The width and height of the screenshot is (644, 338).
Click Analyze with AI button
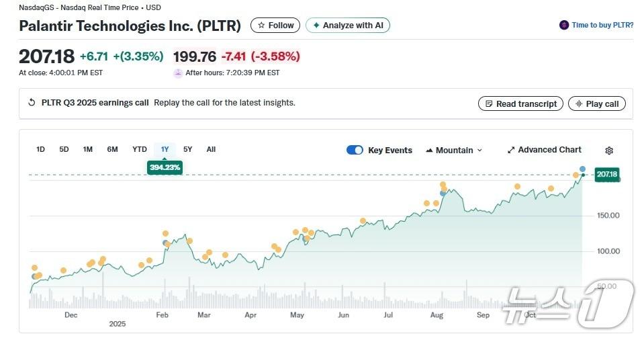click(347, 26)
